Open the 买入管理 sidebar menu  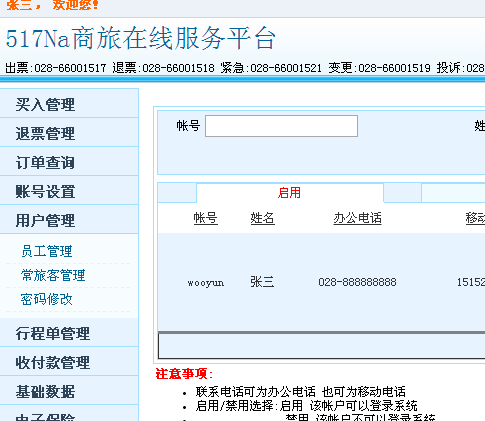[69, 104]
